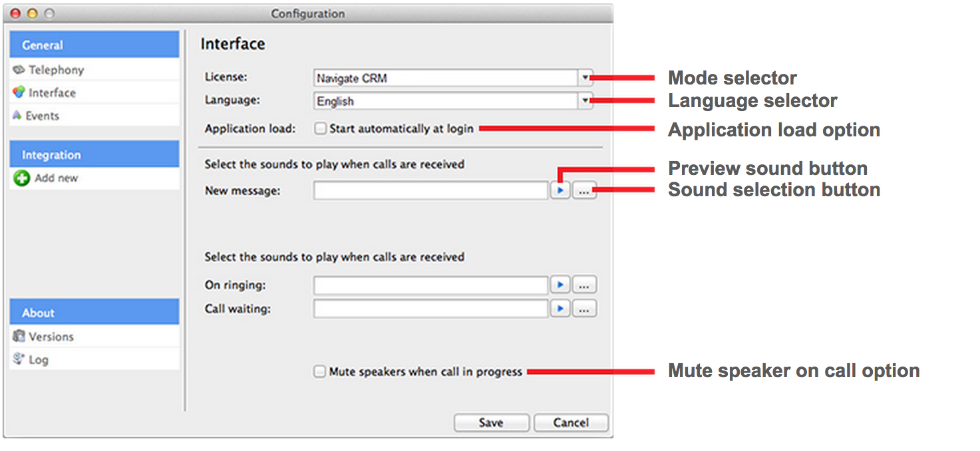Toggle Mute speakers when call in progress
Viewport: 980px width, 451px height.
pos(320,372)
